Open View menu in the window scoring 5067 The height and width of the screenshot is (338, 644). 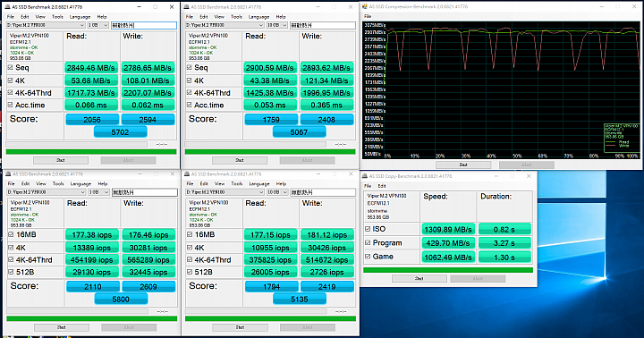[219, 17]
